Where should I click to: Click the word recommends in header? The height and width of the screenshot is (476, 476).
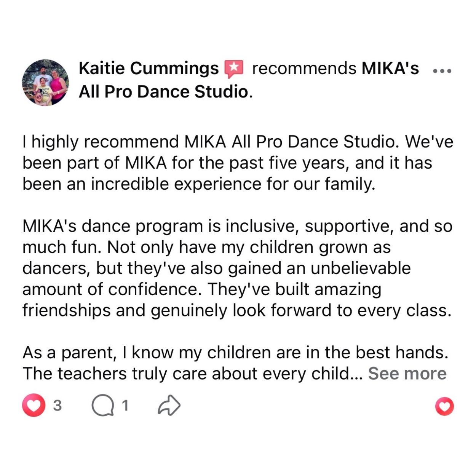click(304, 69)
